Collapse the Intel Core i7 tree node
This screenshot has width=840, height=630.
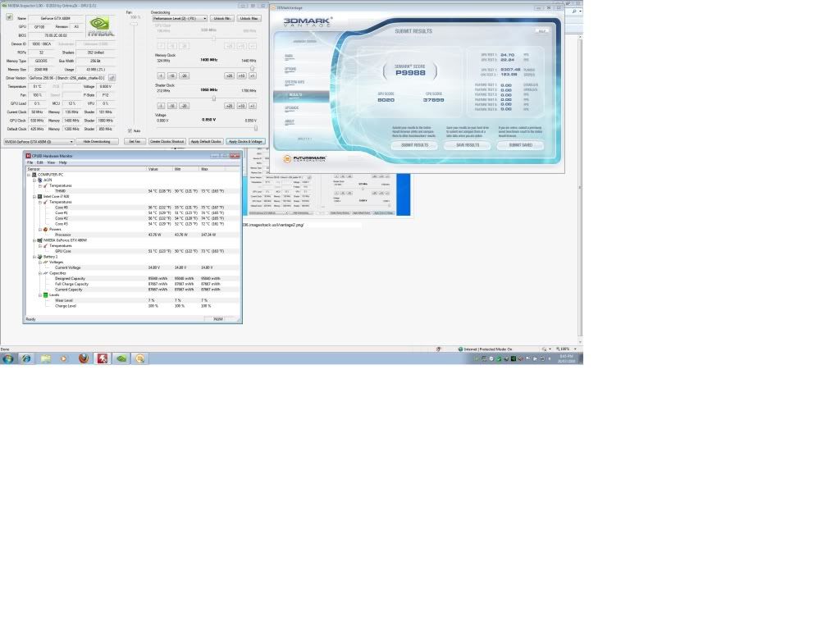click(34, 197)
